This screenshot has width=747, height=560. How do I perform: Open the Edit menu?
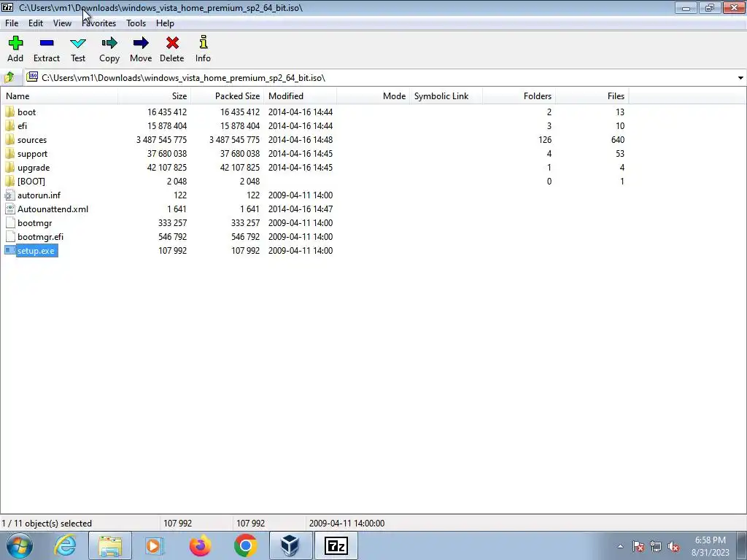coord(36,23)
